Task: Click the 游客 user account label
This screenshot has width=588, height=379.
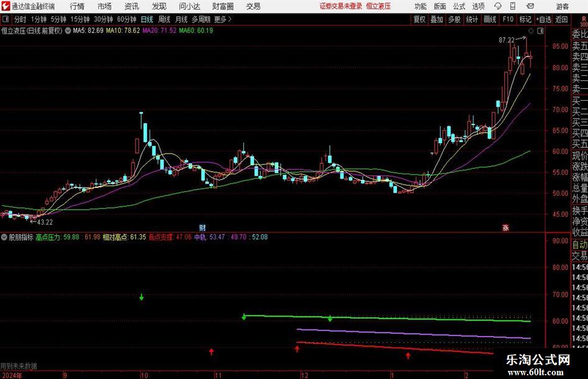Action: pos(562,6)
